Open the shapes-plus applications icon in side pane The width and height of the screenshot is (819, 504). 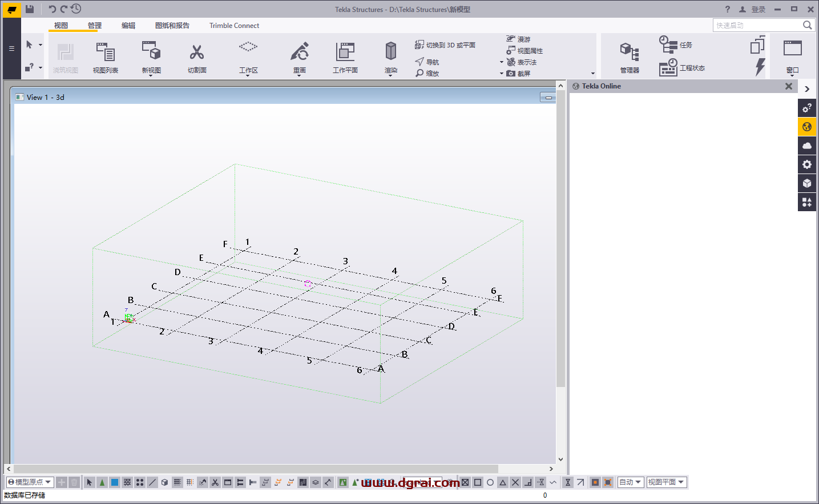point(807,202)
